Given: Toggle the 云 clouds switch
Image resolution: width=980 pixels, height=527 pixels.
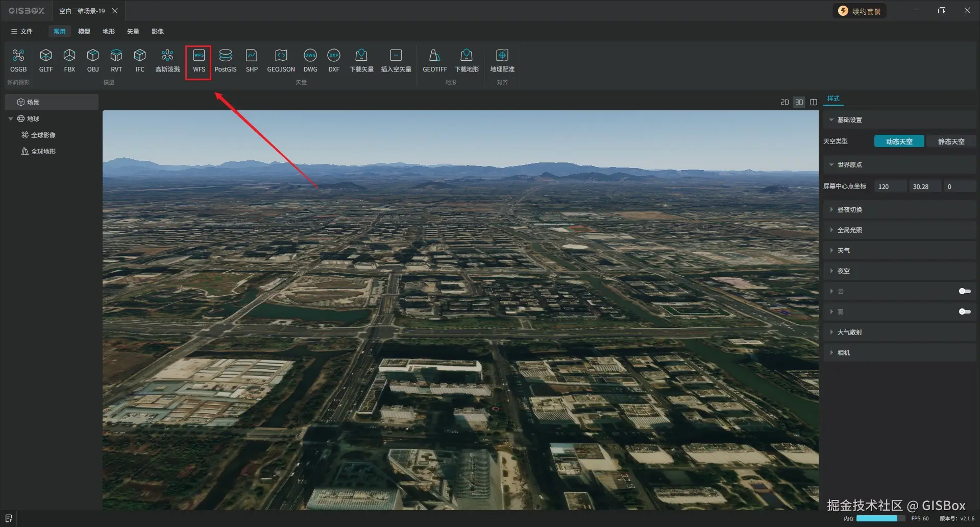Looking at the screenshot, I should tap(965, 291).
